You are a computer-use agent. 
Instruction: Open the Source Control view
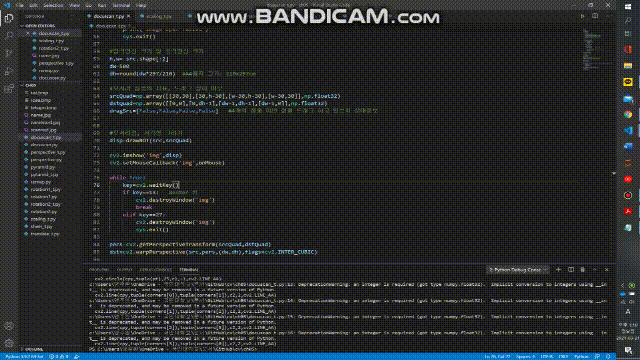coord(9,53)
